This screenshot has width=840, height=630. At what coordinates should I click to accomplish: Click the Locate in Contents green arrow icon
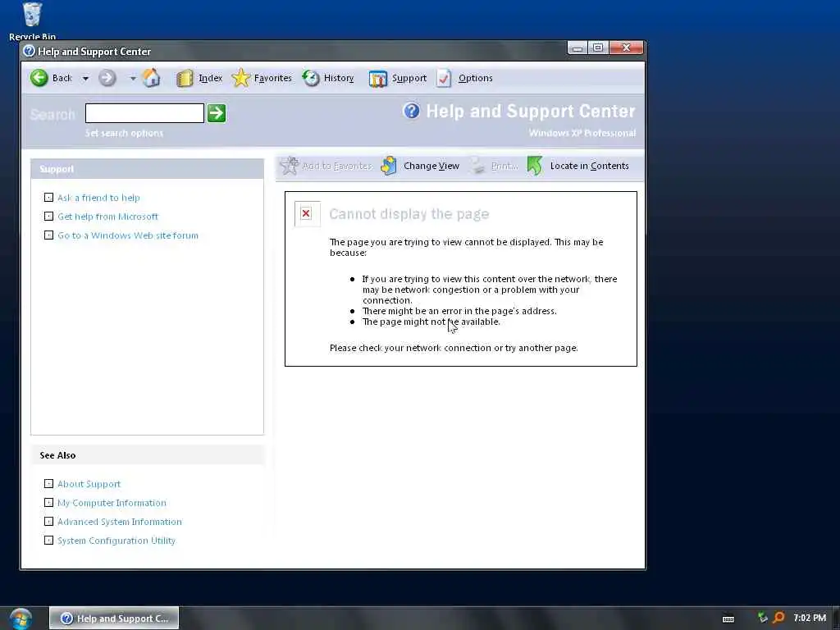(x=535, y=166)
